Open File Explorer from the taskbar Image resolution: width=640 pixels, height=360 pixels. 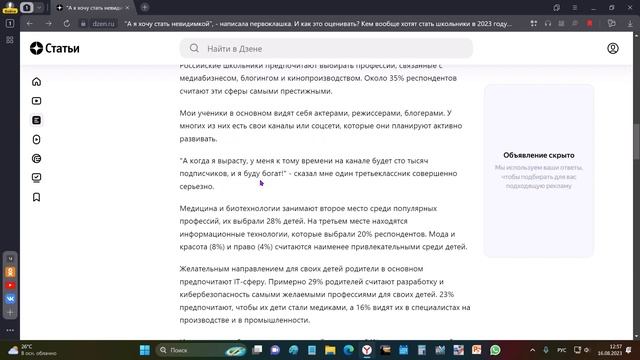[330, 350]
